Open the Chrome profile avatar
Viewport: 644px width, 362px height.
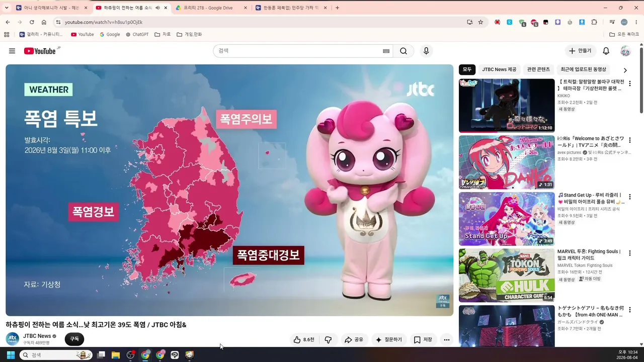click(624, 22)
